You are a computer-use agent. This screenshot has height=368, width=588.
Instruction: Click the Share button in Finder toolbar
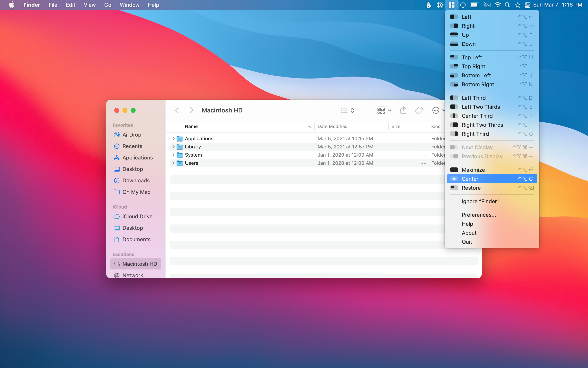(x=403, y=110)
